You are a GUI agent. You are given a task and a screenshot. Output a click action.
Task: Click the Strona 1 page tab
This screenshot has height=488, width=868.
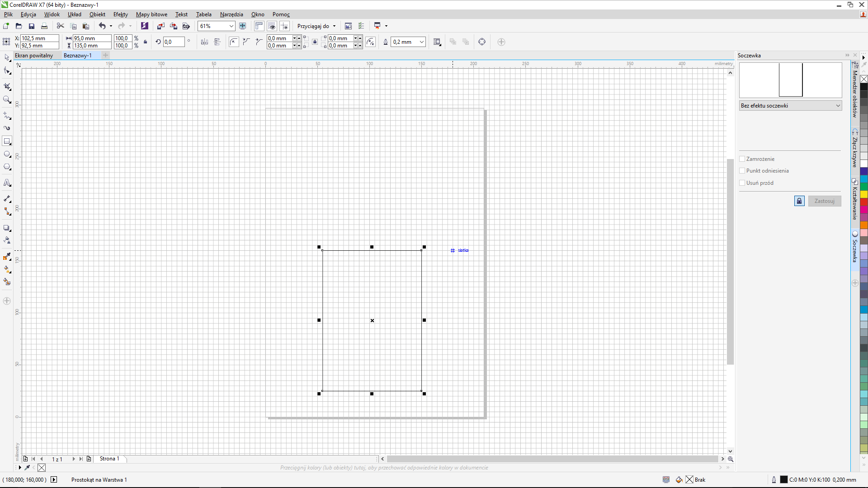coord(109,459)
